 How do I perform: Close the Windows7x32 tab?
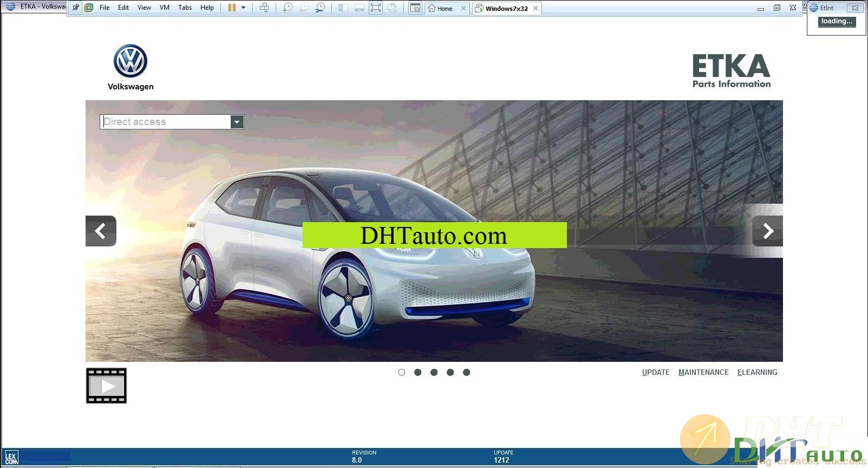(536, 8)
